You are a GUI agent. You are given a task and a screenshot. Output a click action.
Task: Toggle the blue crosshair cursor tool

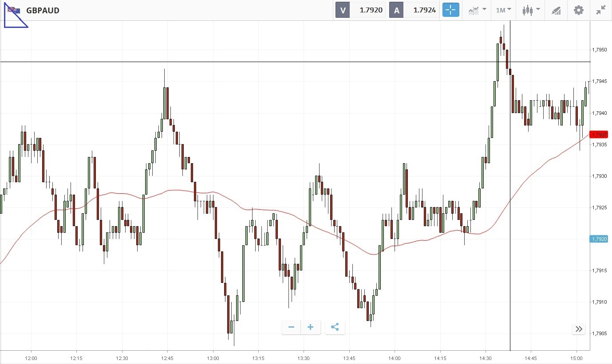(450, 10)
